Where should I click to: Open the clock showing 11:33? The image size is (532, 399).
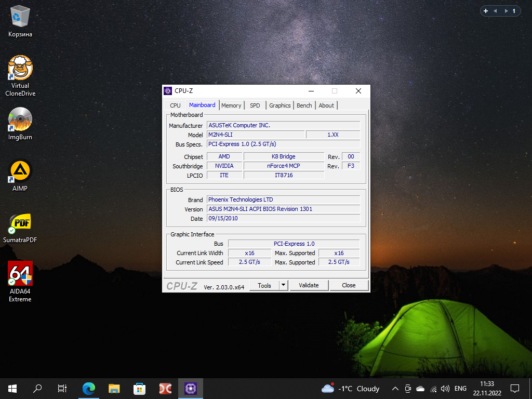[x=487, y=389]
